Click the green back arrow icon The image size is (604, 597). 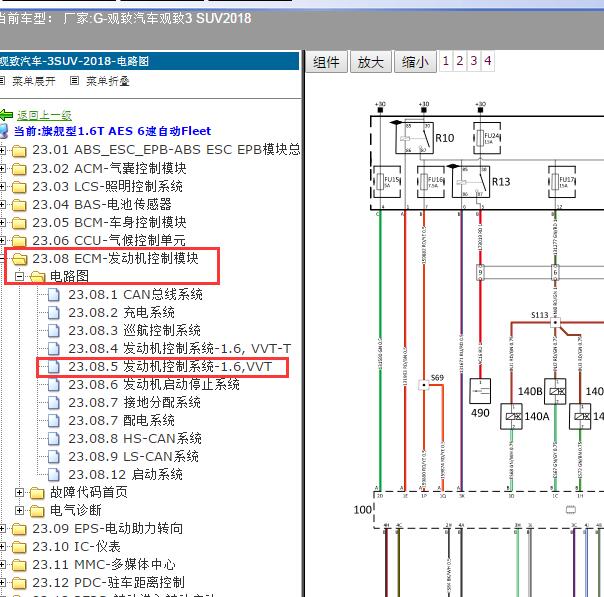(x=7, y=115)
